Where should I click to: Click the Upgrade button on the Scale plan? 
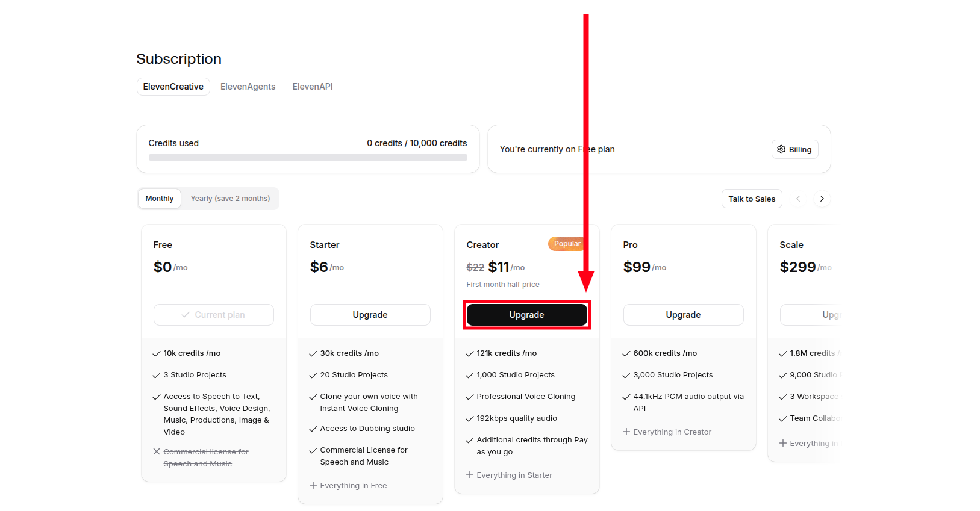point(810,315)
